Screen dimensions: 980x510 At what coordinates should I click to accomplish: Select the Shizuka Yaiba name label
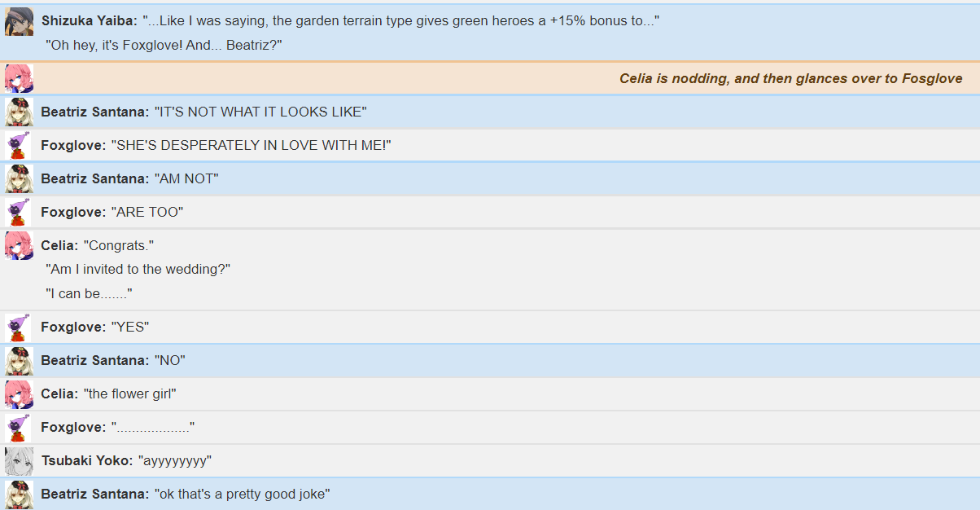pyautogui.click(x=90, y=21)
